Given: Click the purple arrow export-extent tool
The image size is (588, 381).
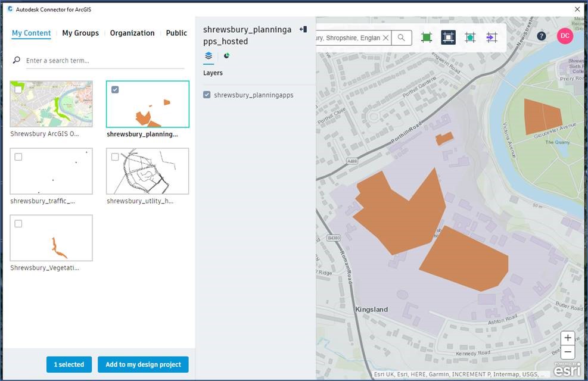Looking at the screenshot, I should pyautogui.click(x=491, y=37).
